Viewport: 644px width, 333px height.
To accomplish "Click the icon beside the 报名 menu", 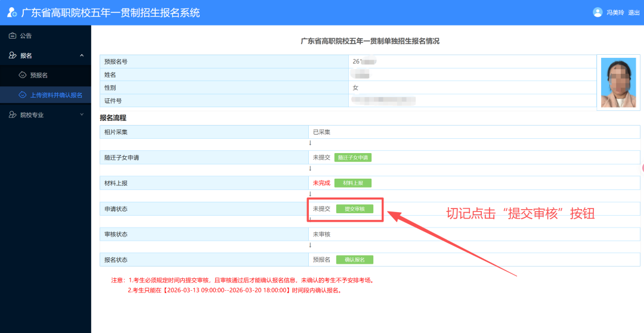I will click(x=13, y=55).
